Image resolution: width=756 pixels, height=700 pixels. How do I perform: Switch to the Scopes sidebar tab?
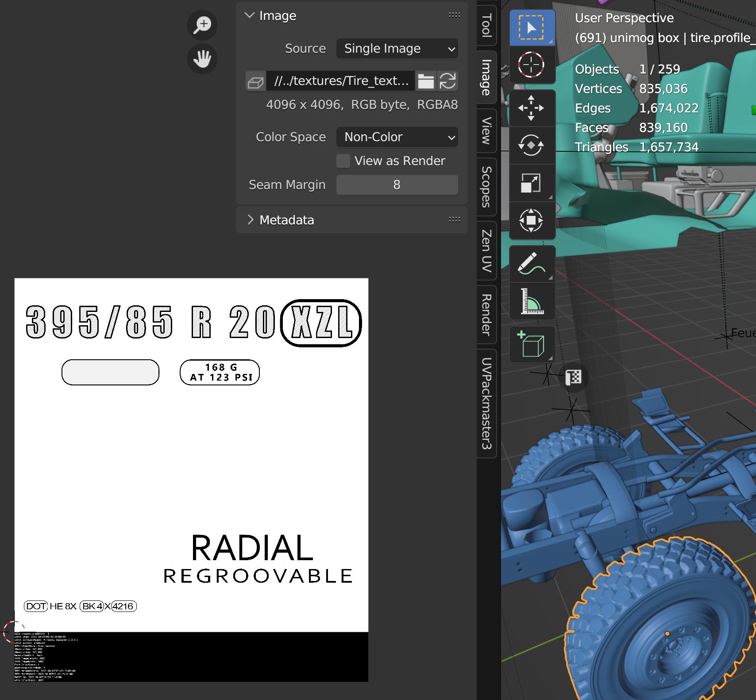[x=486, y=187]
